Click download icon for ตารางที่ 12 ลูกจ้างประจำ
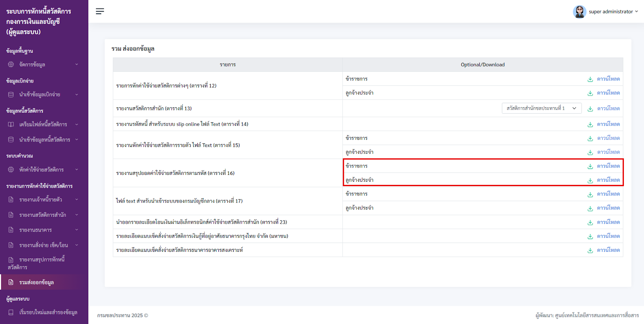The image size is (644, 324). tap(590, 93)
